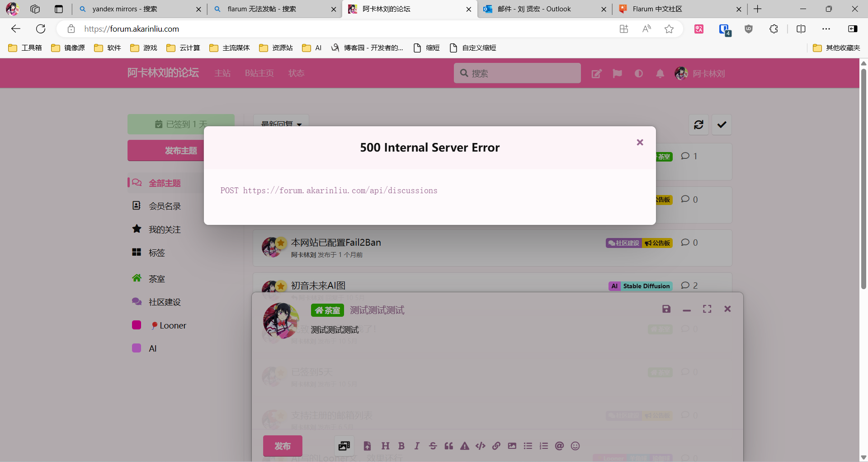Click the 发布 submit button in composer

point(283,446)
